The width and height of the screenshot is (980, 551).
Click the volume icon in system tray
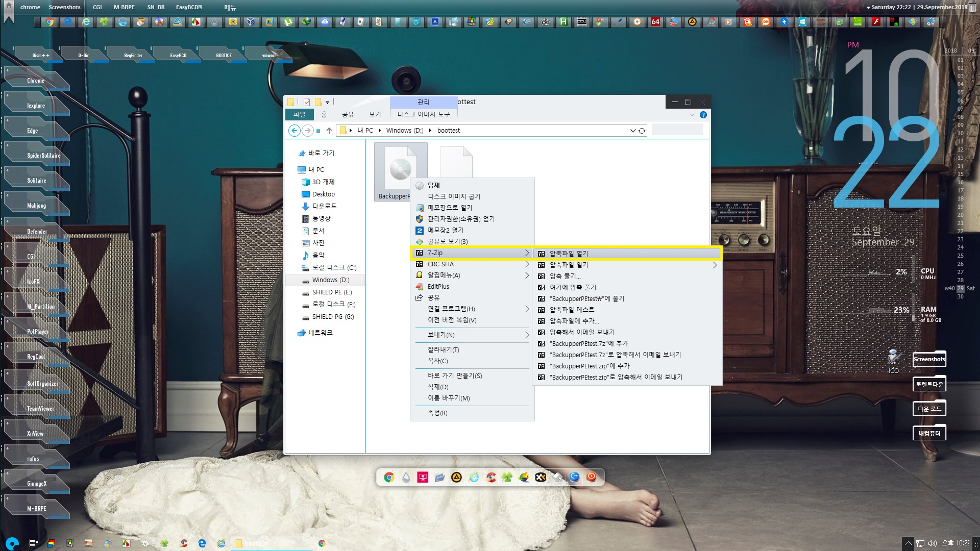933,543
